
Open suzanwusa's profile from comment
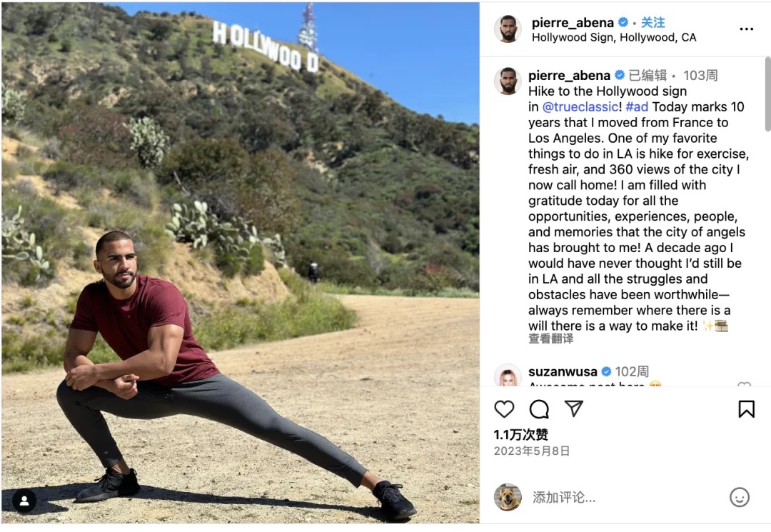click(x=563, y=371)
